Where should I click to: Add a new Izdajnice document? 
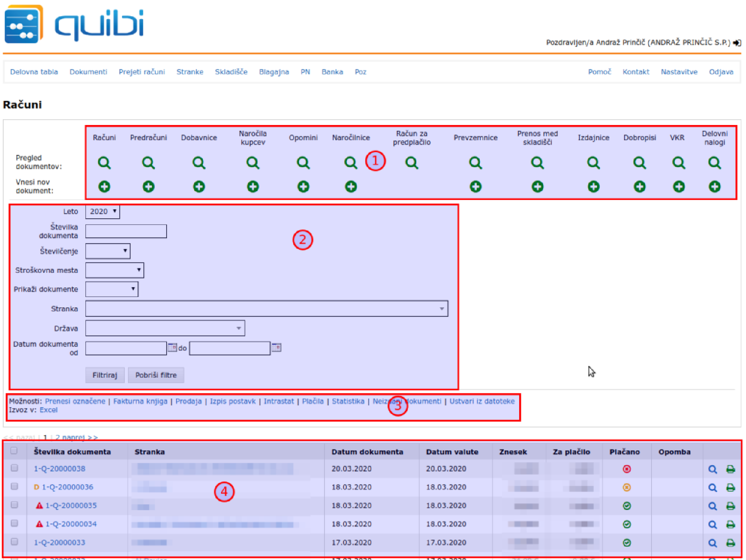[x=593, y=187]
